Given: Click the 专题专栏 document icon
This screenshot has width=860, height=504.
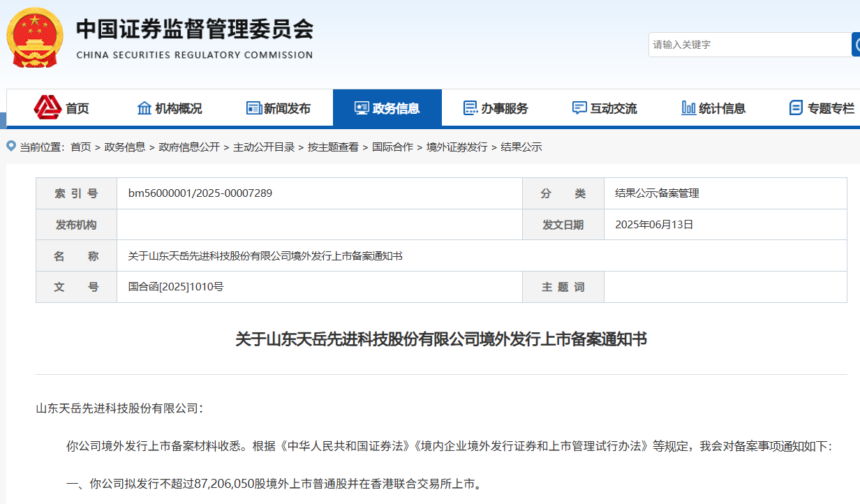Looking at the screenshot, I should [x=796, y=108].
